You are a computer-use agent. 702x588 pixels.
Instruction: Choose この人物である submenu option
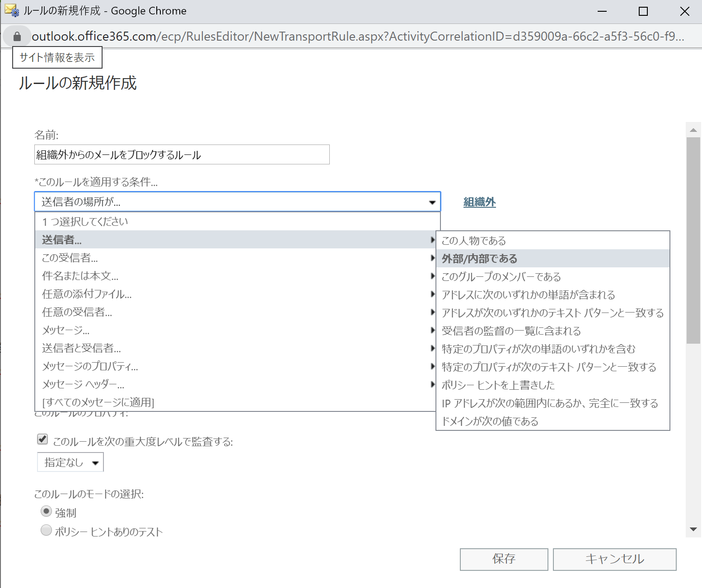(552, 240)
